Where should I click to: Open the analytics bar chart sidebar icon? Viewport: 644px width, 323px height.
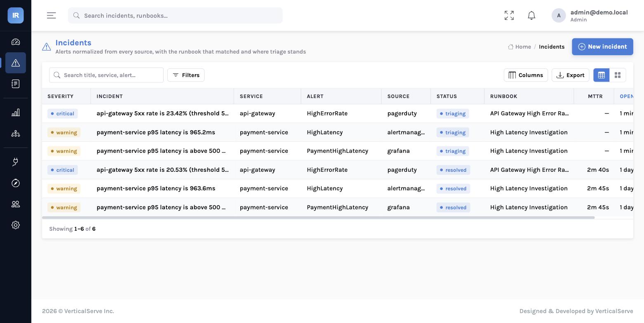tap(16, 112)
